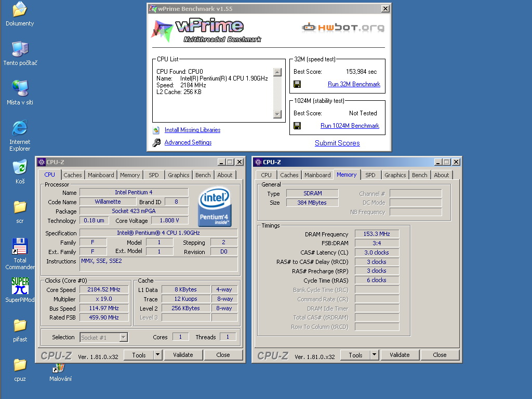
Task: Open the Tools dropdown arrow in right CPU-Z
Action: pyautogui.click(x=374, y=355)
